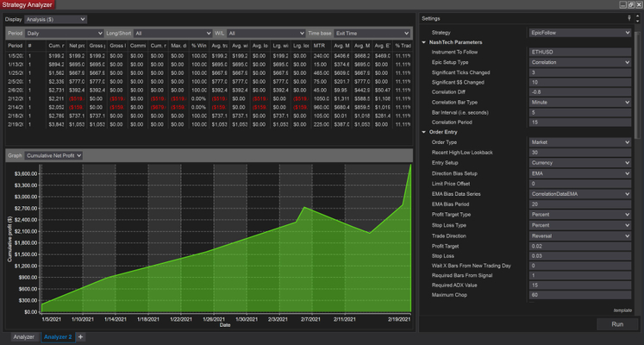
Task: Switch to the Analyzer tab
Action: (x=22, y=337)
